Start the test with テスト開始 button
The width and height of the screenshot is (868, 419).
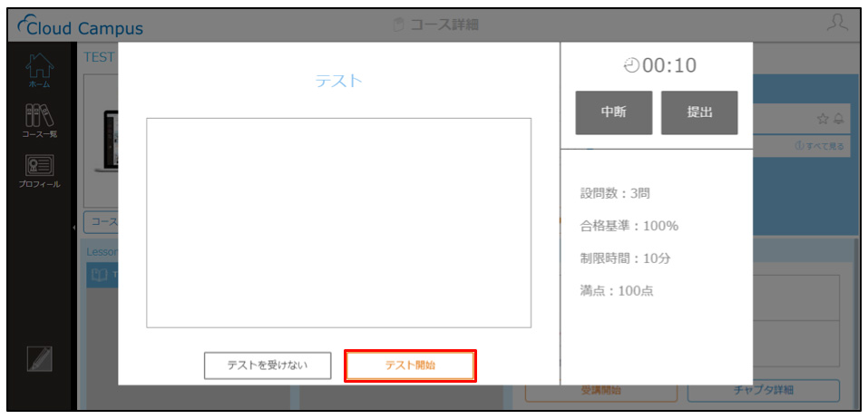[x=410, y=365]
